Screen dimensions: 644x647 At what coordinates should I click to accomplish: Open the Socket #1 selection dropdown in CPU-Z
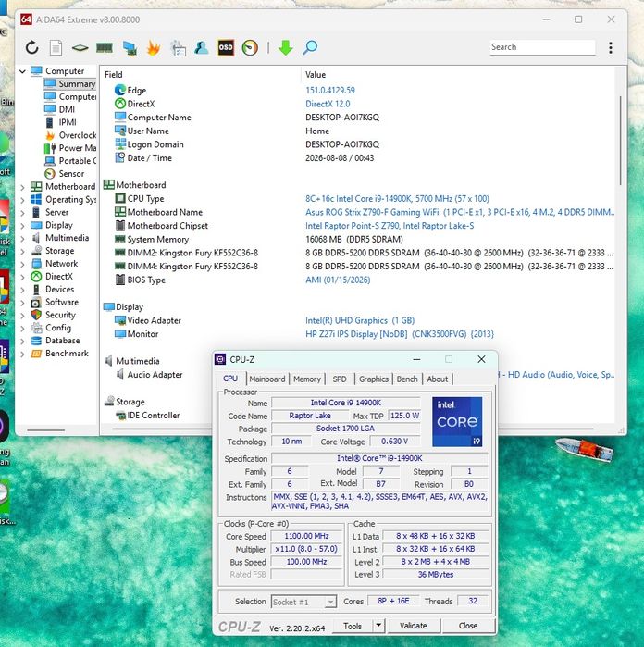click(x=303, y=602)
